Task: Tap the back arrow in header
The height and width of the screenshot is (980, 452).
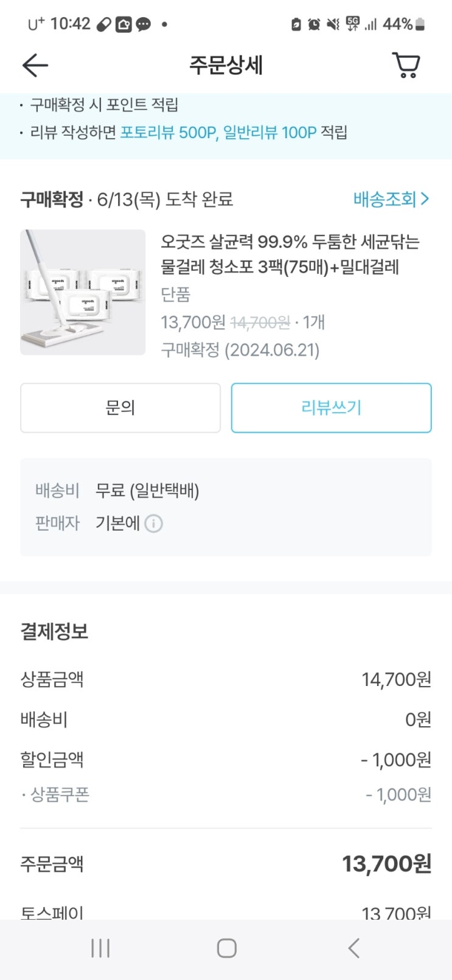Action: click(x=35, y=65)
